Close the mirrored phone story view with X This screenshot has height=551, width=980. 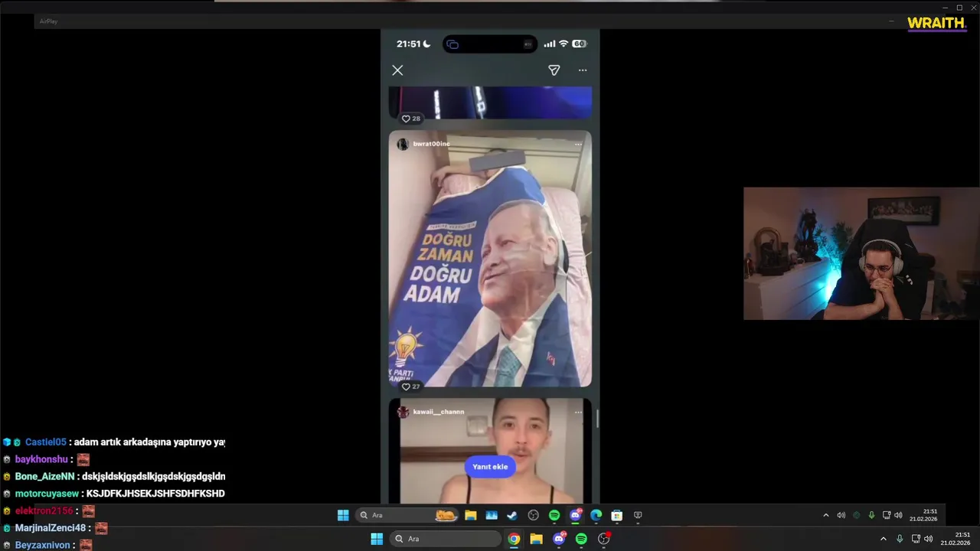click(397, 70)
